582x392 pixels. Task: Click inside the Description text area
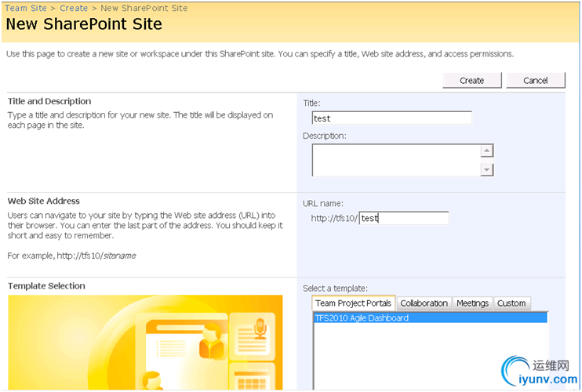point(396,160)
